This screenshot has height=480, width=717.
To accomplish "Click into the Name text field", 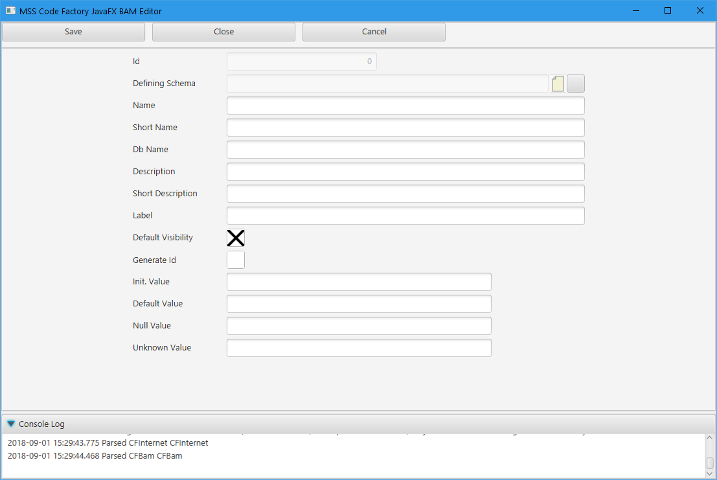I will (405, 106).
